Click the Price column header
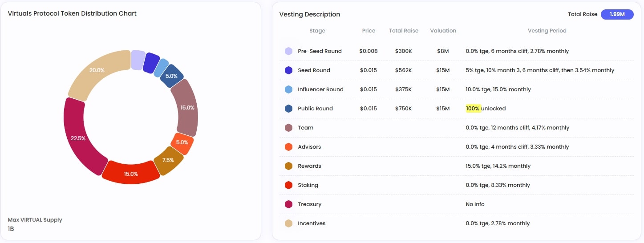Viewport: 644px width, 243px height. tap(369, 31)
